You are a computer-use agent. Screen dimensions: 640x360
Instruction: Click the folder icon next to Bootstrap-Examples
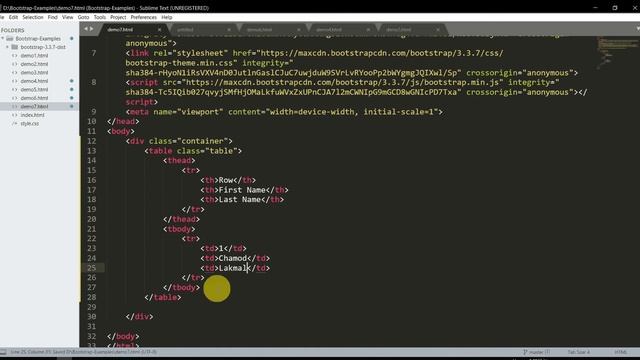tap(10, 38)
